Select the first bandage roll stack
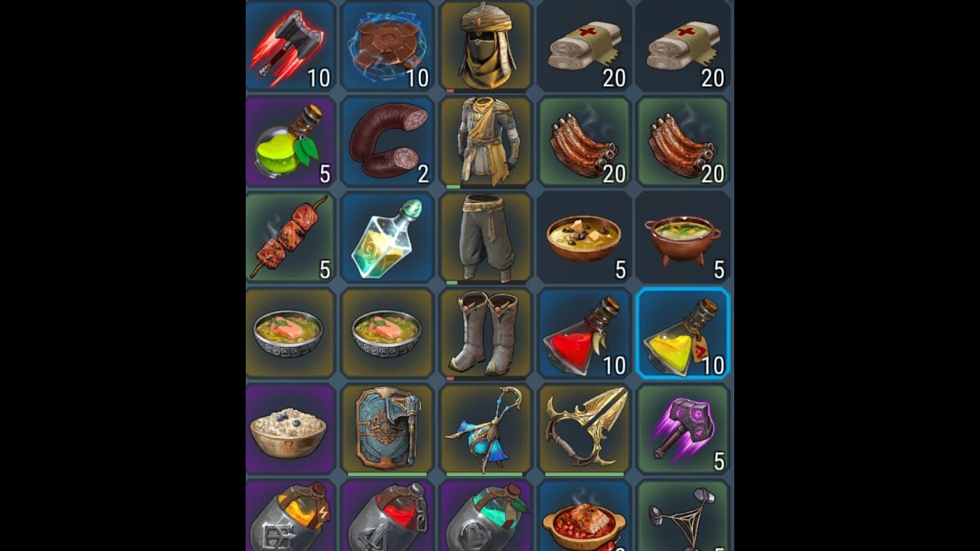Viewport: 980px width, 551px height. point(584,46)
